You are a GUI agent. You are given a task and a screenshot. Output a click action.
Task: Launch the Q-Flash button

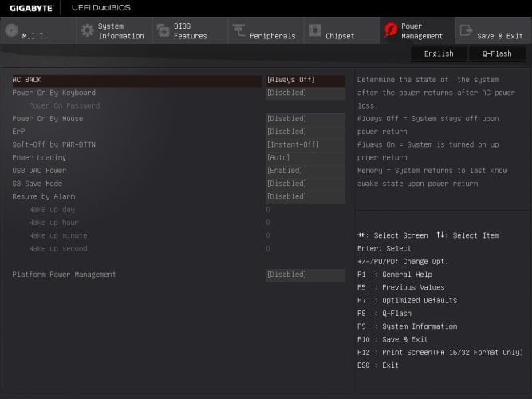pos(497,53)
